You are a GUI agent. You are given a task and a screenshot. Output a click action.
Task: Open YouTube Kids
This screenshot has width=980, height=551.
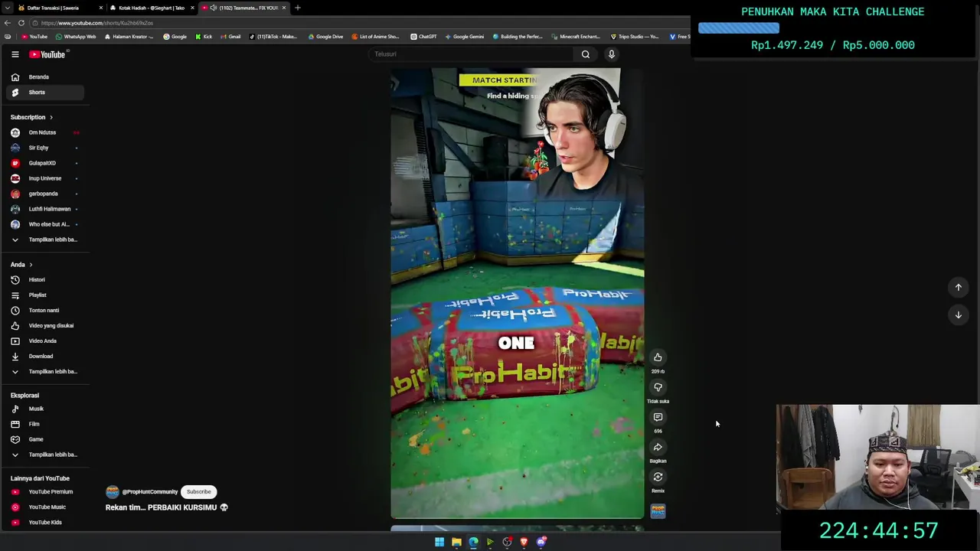pyautogui.click(x=45, y=523)
